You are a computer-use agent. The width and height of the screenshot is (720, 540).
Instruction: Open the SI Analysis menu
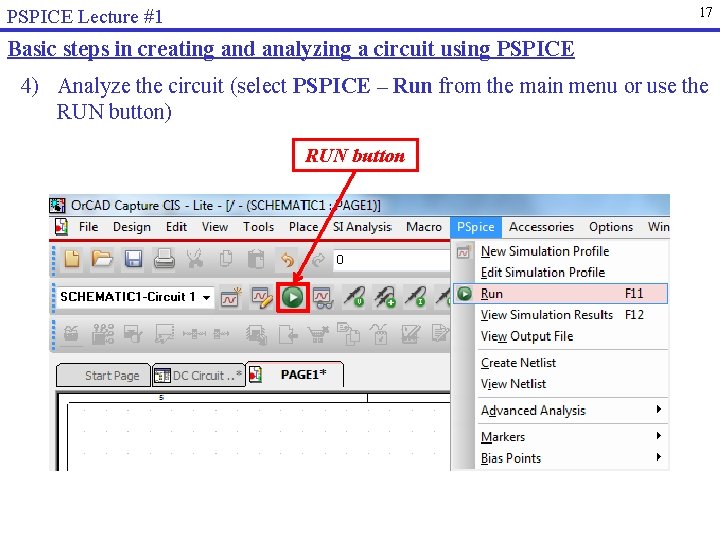pos(362,227)
